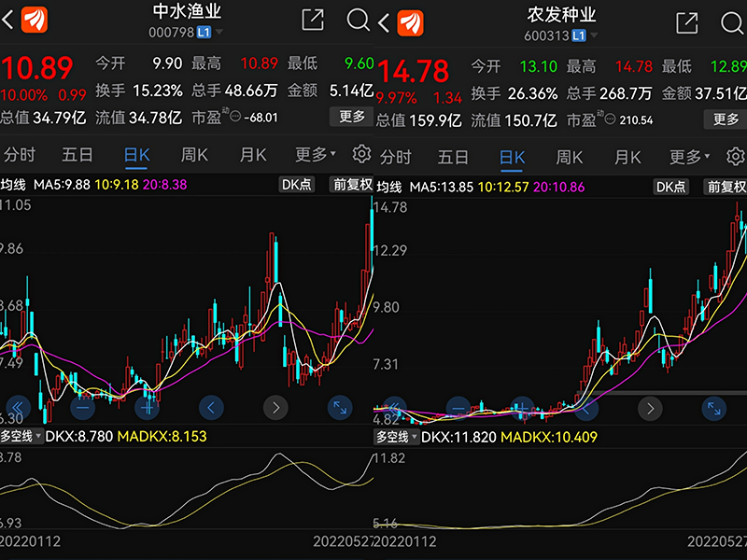Click the MA5:13.85 moving average readout
Screen dimensions: 747x560
441,188
